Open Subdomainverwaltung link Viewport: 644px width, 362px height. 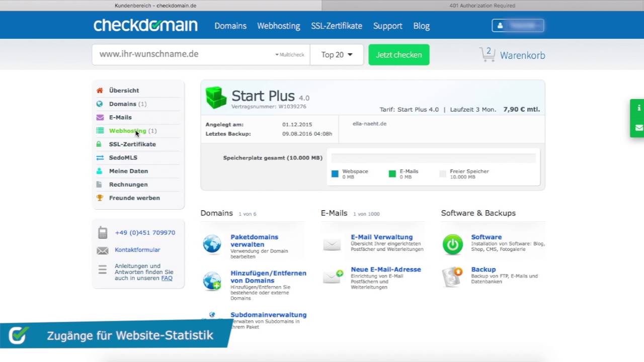tap(269, 315)
